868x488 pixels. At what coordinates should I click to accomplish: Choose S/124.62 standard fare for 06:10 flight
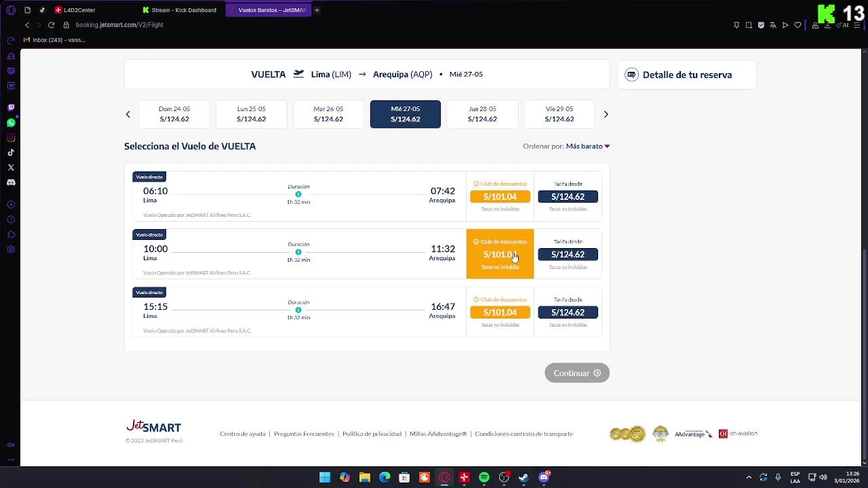click(x=568, y=197)
